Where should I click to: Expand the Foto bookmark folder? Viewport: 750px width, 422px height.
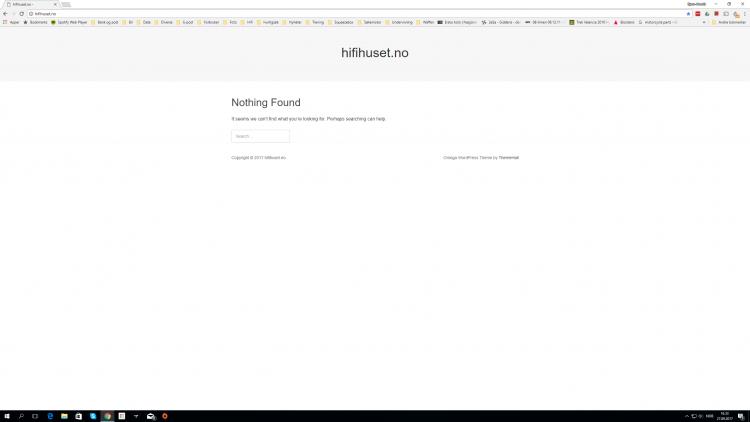pyautogui.click(x=230, y=22)
